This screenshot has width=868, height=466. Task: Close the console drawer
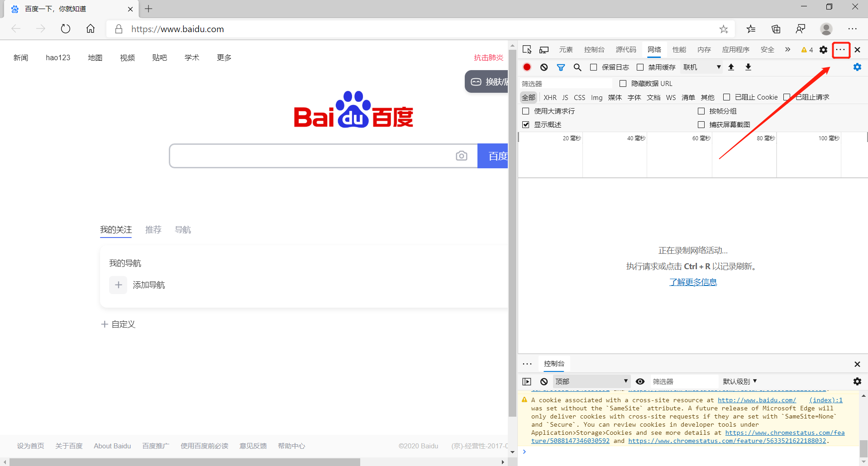857,364
